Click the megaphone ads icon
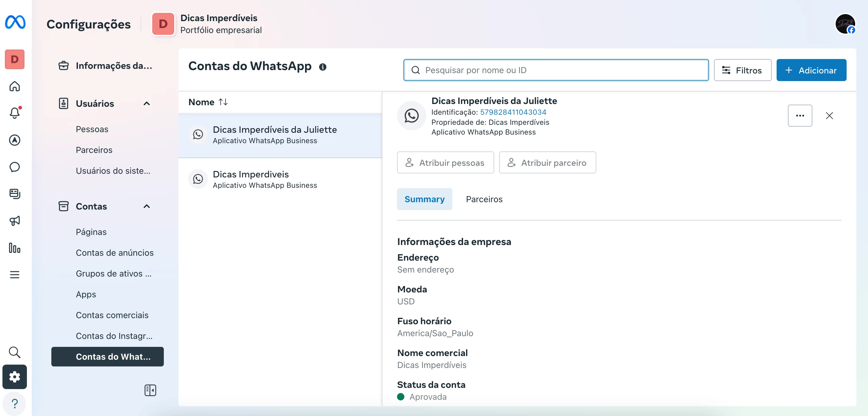 14,221
